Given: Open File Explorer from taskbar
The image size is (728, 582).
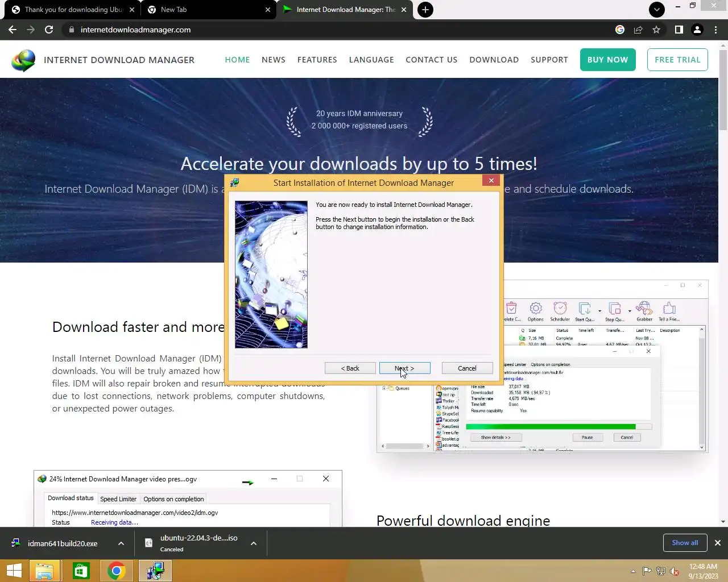Looking at the screenshot, I should coord(45,571).
